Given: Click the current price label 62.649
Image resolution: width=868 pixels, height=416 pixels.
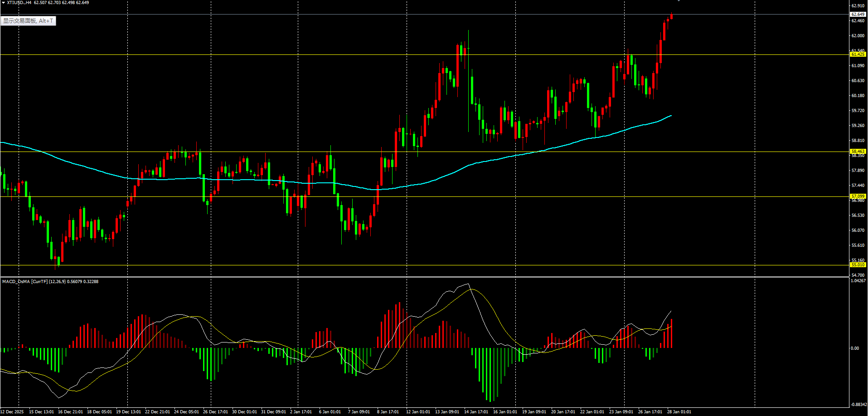Looking at the screenshot, I should coord(858,15).
